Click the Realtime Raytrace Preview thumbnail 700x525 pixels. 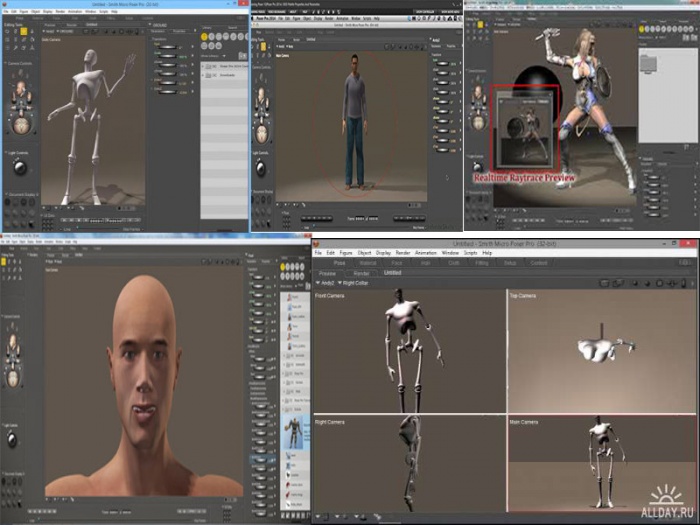click(525, 128)
